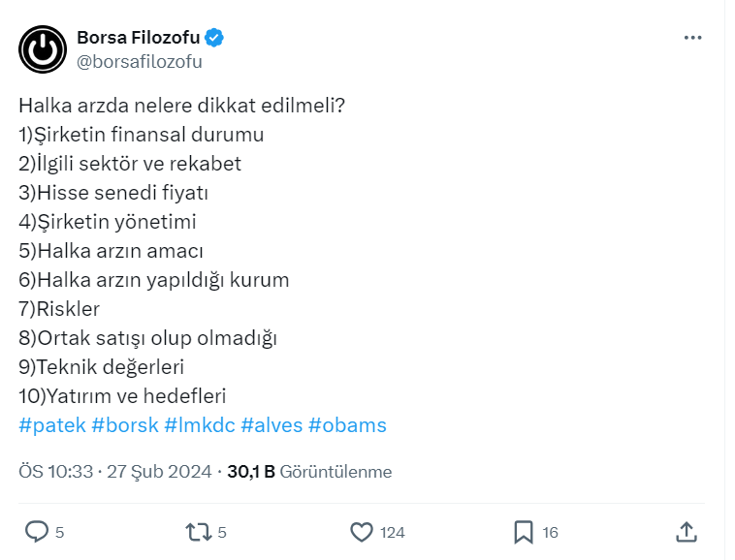Open Borsa Filozofu profile picture
The image size is (735, 560).
(42, 49)
